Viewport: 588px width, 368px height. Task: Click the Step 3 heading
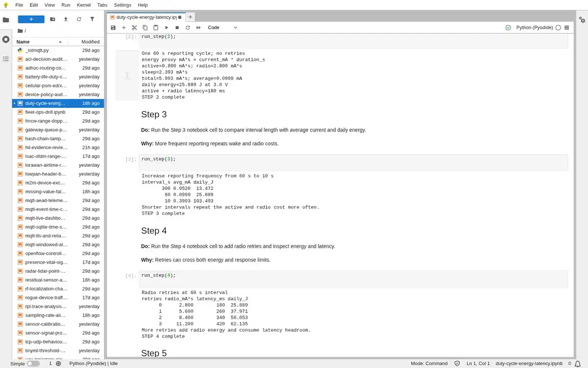154,114
